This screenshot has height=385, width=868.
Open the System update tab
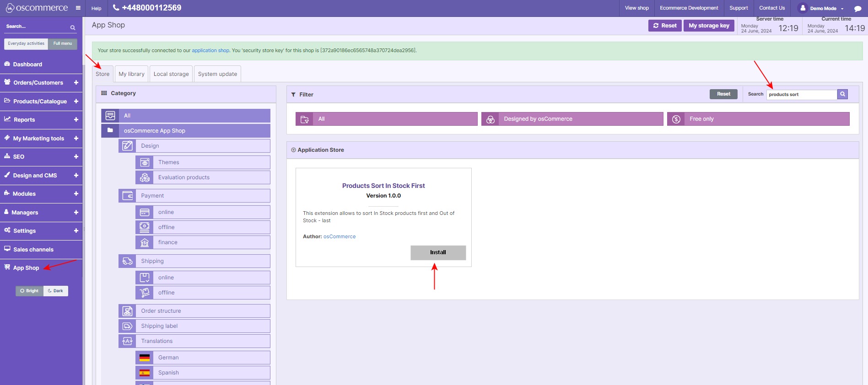pyautogui.click(x=217, y=74)
